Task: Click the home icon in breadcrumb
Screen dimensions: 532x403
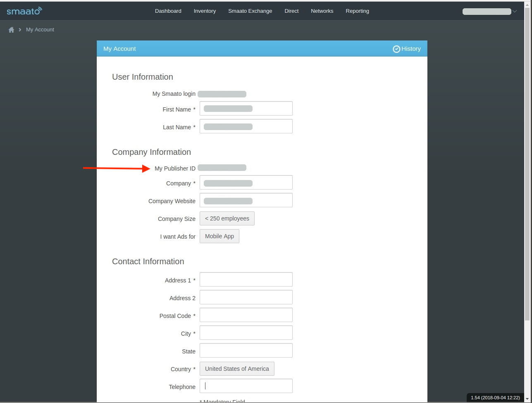Action: pos(11,30)
